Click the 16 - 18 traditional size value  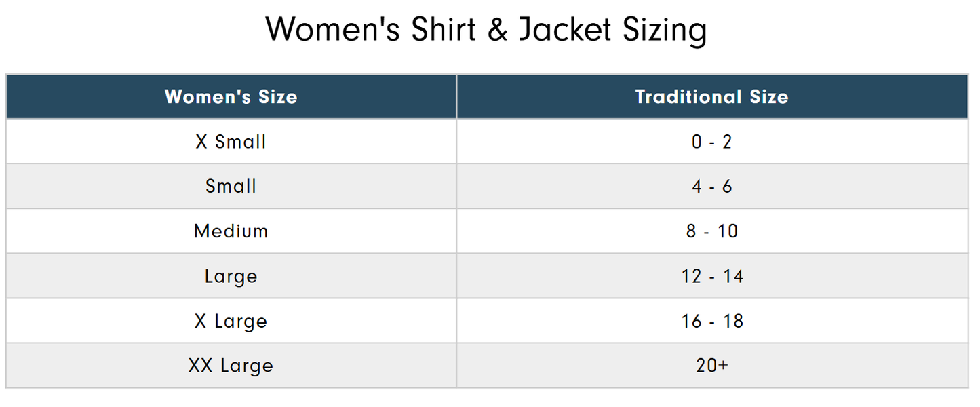[x=711, y=321]
